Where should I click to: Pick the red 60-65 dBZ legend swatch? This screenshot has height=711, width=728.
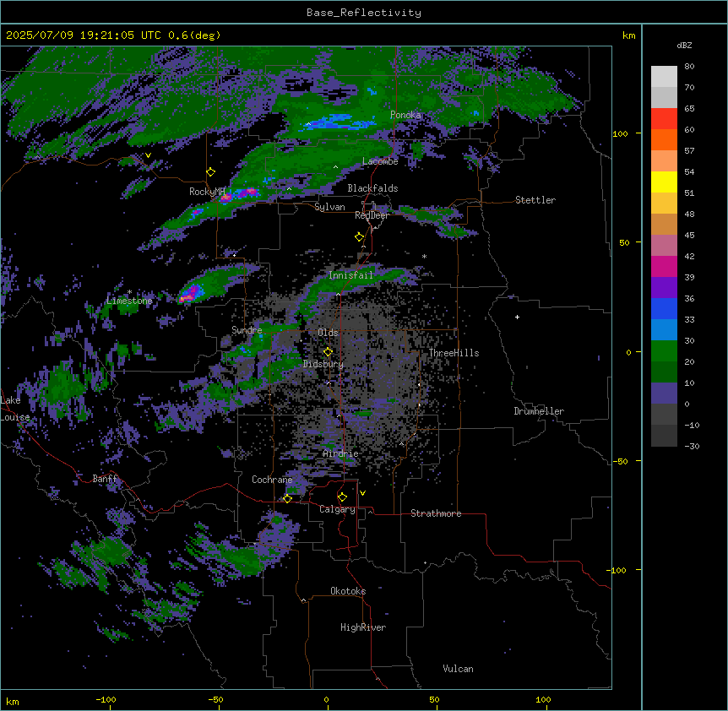pyautogui.click(x=664, y=119)
